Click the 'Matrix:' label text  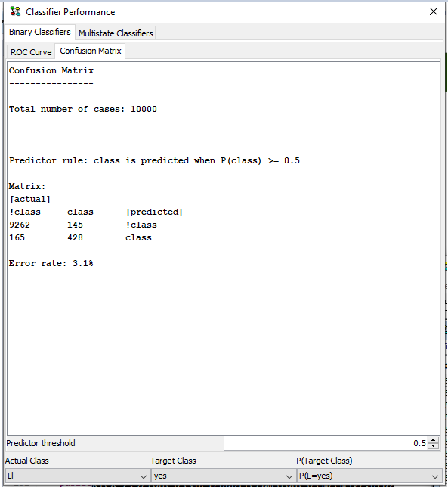[27, 186]
